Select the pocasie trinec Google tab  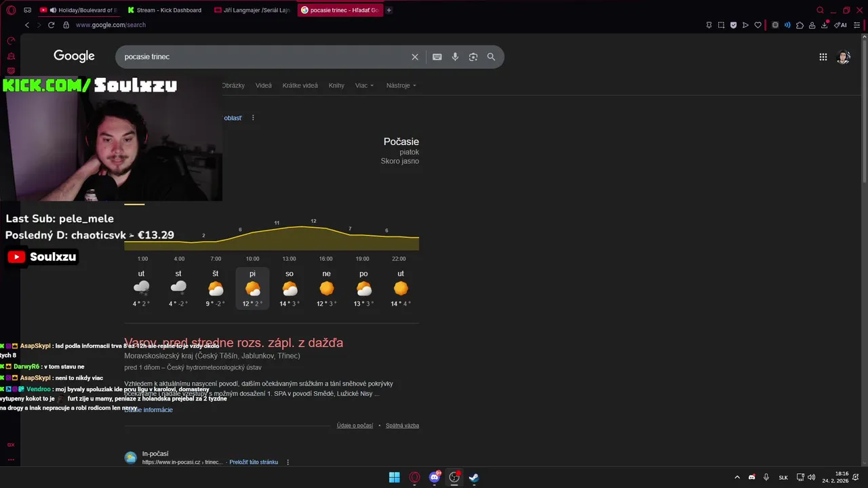(339, 10)
